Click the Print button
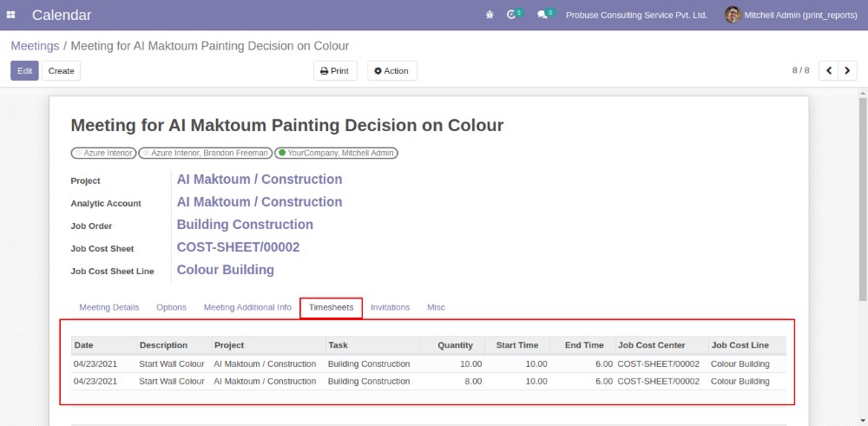Screen dimensions: 868x426 pyautogui.click(x=334, y=71)
